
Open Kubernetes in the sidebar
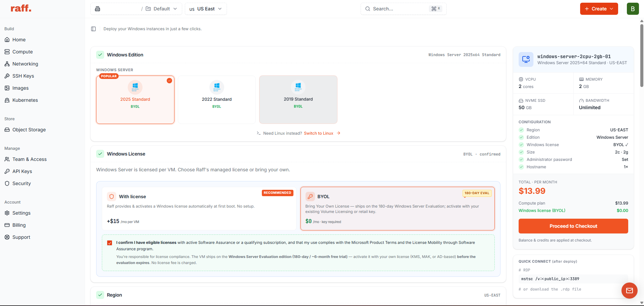(25, 100)
